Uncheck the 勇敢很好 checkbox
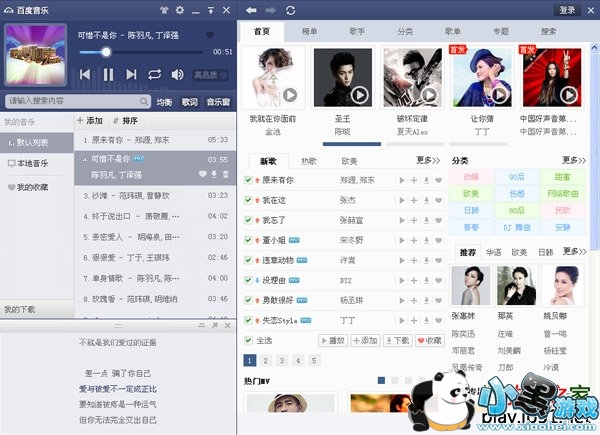Image resolution: width=600 pixels, height=435 pixels. (x=248, y=300)
